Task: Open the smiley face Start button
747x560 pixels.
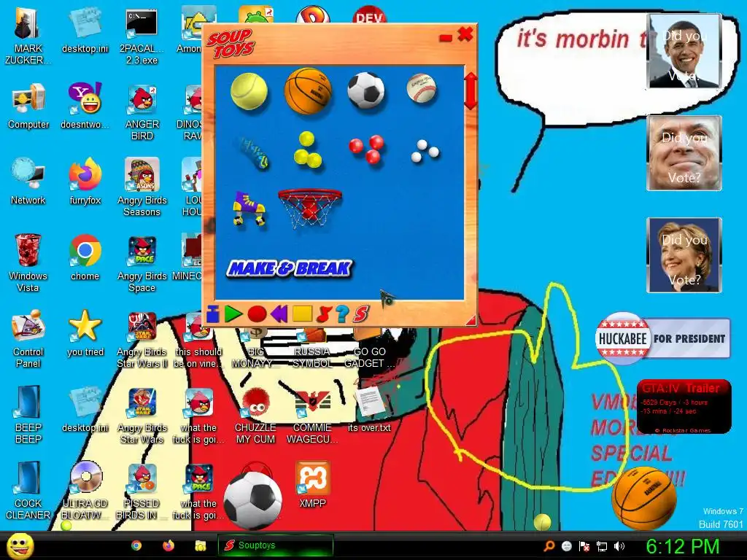Action: [20, 545]
